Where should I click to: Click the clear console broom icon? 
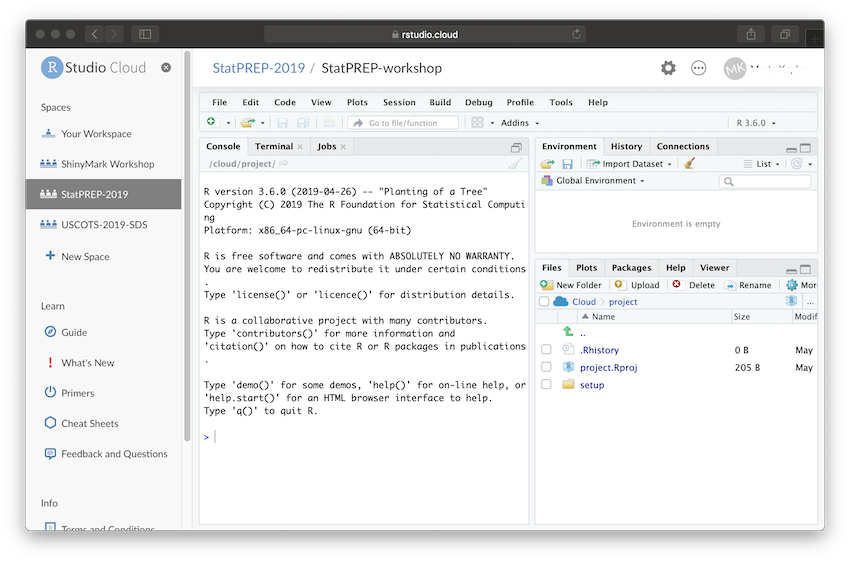[515, 164]
